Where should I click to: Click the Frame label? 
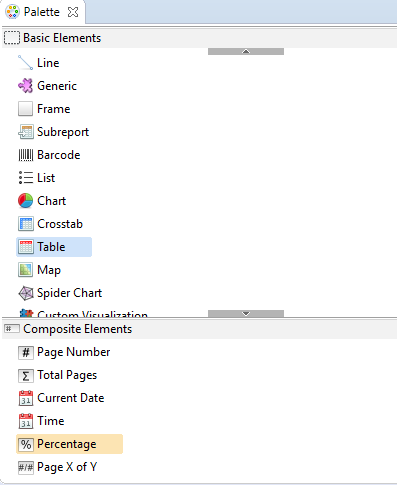pyautogui.click(x=53, y=109)
